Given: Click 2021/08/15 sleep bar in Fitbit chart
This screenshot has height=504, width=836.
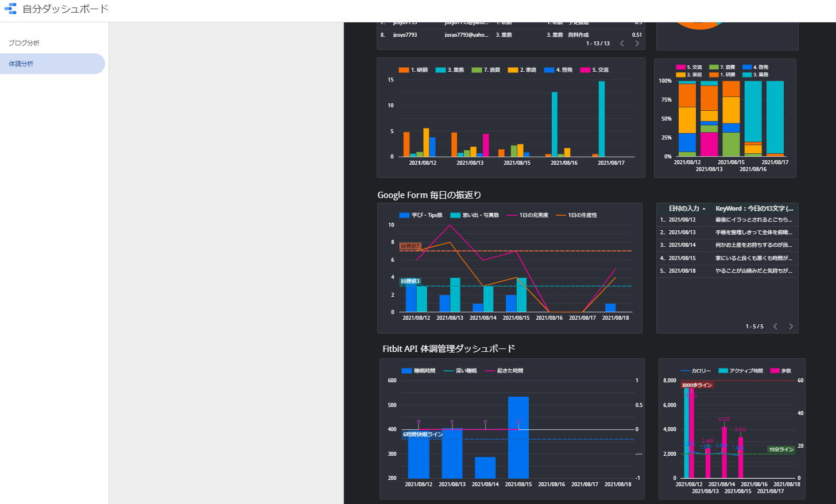Looking at the screenshot, I should [x=518, y=437].
